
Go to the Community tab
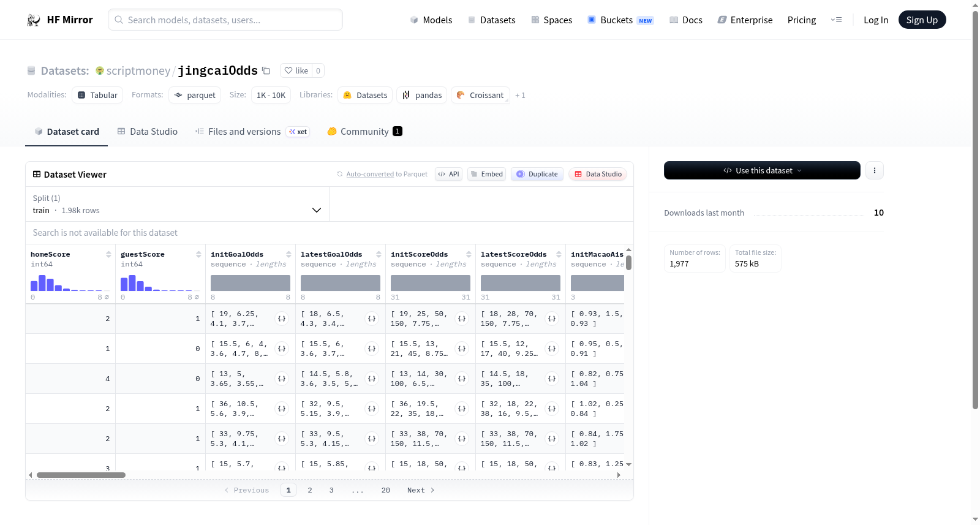[x=364, y=132]
